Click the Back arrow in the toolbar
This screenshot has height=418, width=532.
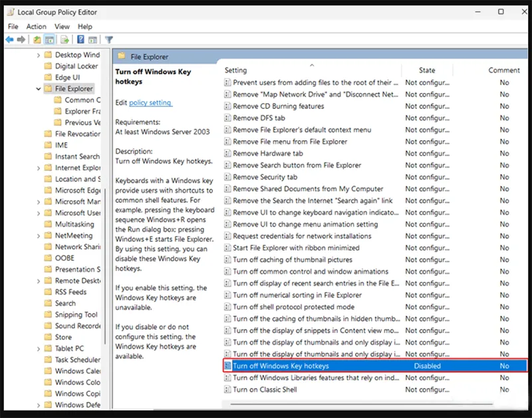(x=9, y=40)
